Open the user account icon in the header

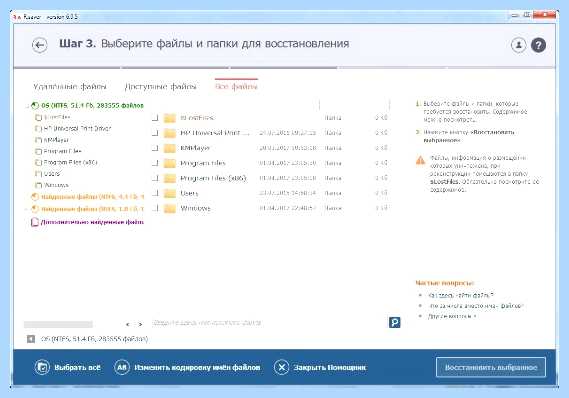[519, 45]
